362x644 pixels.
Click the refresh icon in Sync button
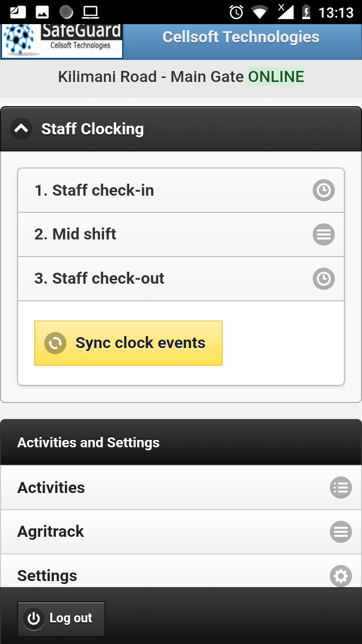pos(55,343)
